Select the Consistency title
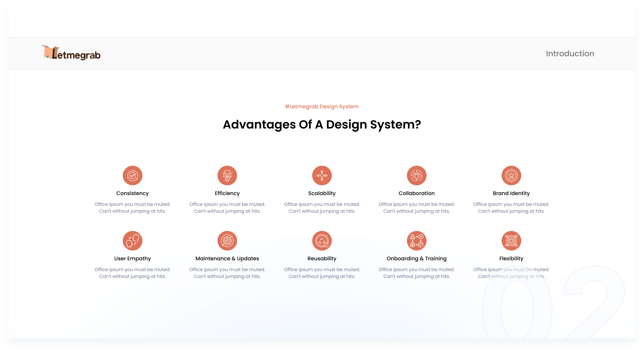The height and width of the screenshot is (351, 644). pyautogui.click(x=133, y=193)
